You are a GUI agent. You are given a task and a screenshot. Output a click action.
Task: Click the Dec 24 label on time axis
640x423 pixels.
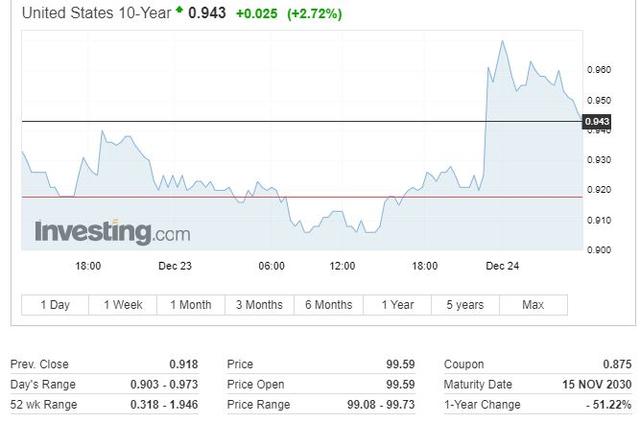[502, 266]
